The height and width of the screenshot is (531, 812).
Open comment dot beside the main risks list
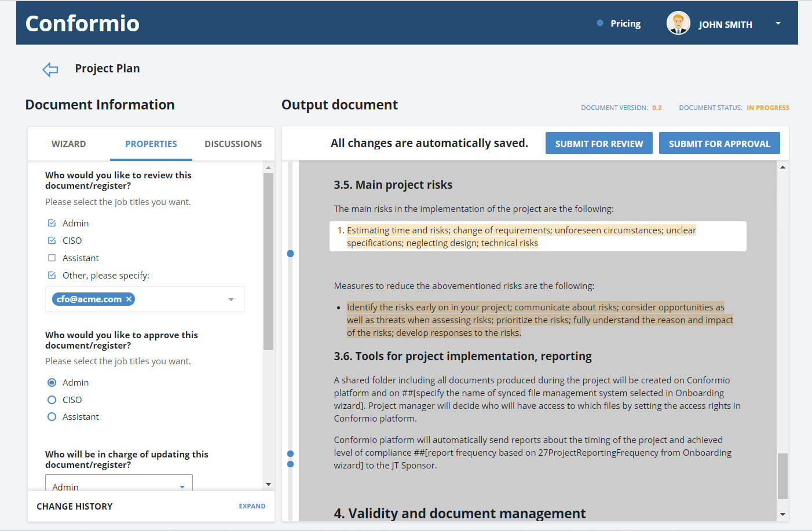[291, 254]
